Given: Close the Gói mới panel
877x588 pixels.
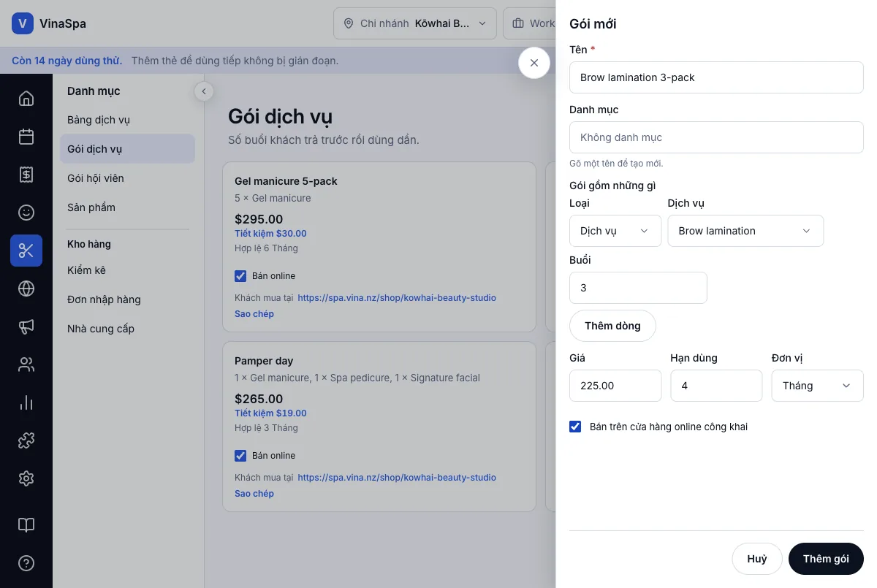Looking at the screenshot, I should coord(534,63).
